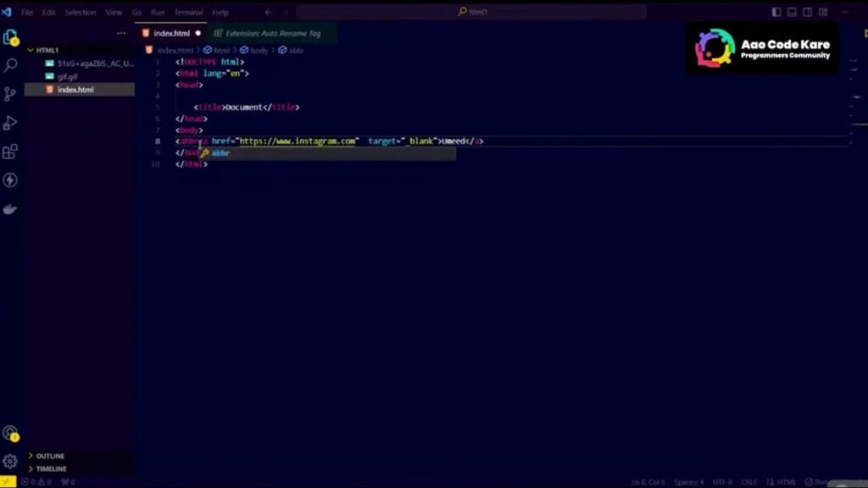Toggle the secondary sidebar layout button
Image resolution: width=868 pixels, height=488 pixels.
(x=807, y=13)
